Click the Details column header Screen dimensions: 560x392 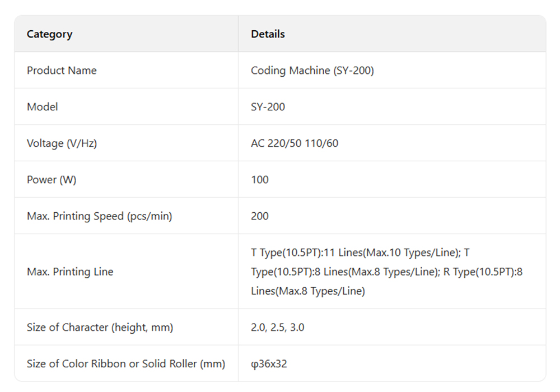point(268,34)
